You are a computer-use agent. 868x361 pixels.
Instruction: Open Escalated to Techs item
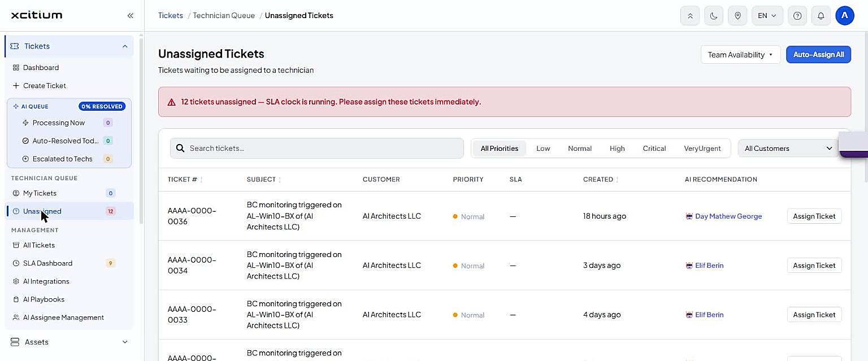pyautogui.click(x=62, y=159)
